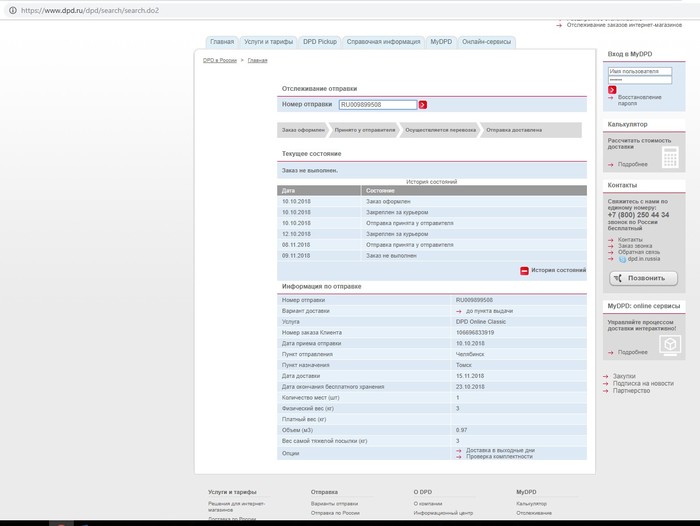Screen dimensions: 700x526
Task: Click the Дата column header
Action: tap(319, 191)
